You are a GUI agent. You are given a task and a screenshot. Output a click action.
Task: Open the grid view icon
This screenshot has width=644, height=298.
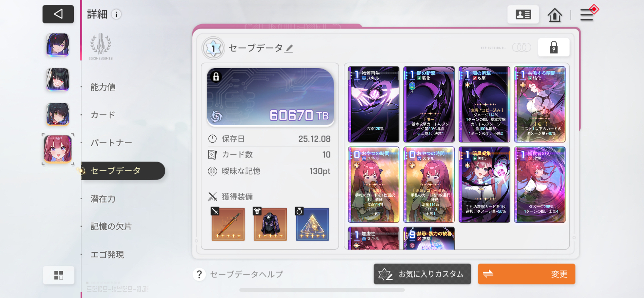coord(58,275)
